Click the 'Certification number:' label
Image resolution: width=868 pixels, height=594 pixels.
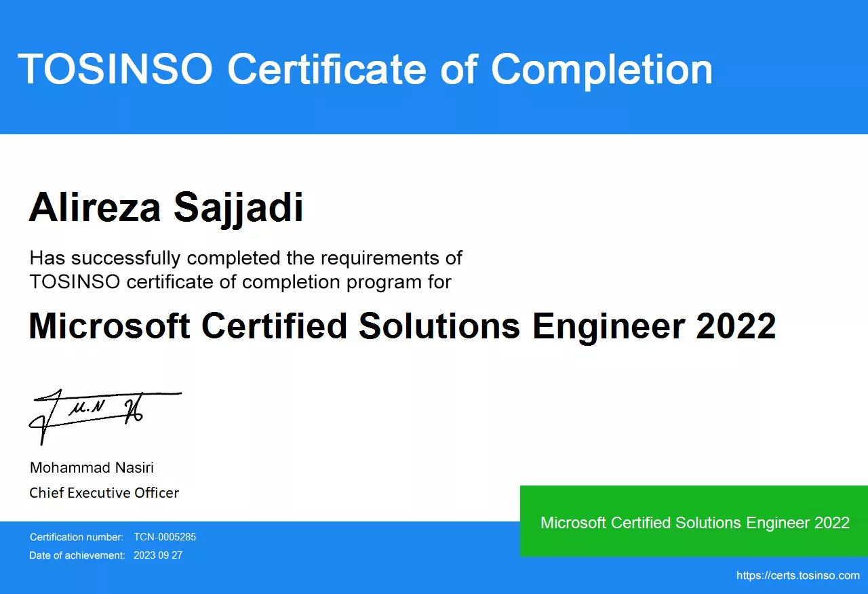click(x=77, y=537)
